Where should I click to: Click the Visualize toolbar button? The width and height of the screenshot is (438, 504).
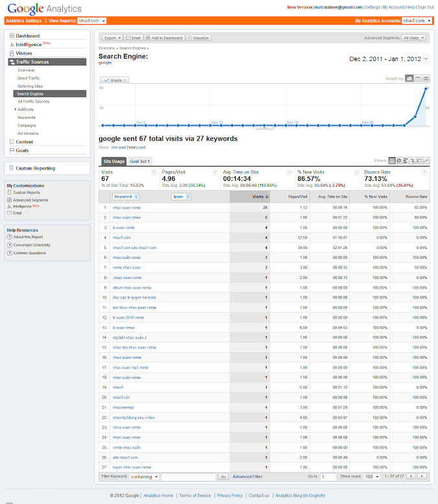point(198,38)
